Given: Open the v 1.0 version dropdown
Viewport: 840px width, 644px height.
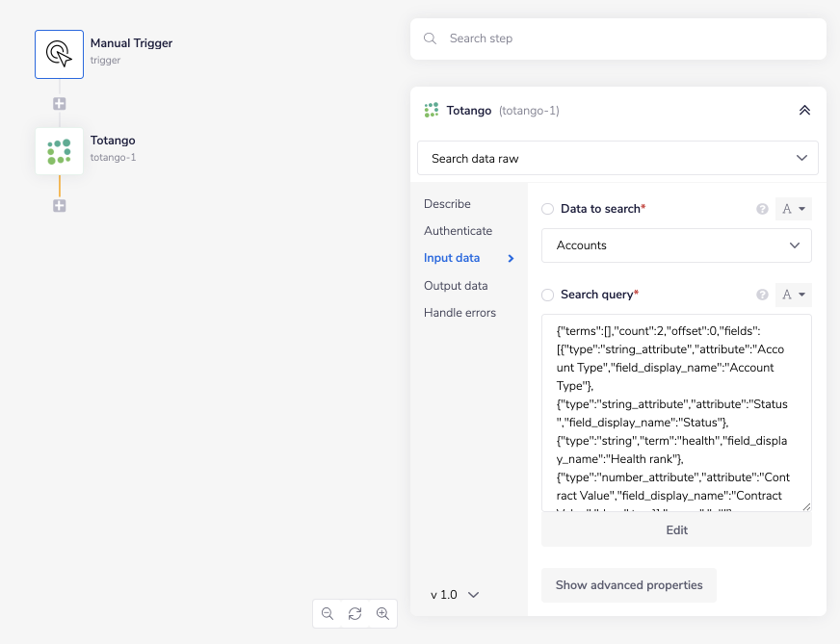Looking at the screenshot, I should pos(455,595).
